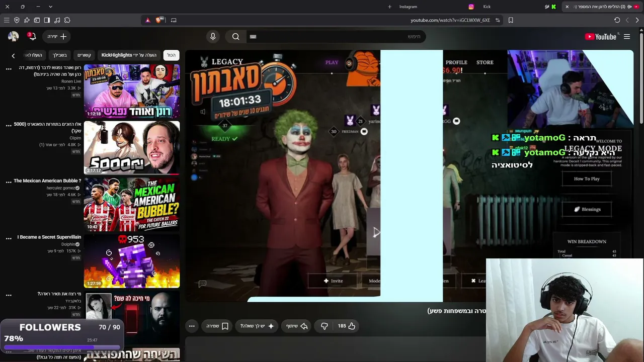Click the cast/picture-in-picture address bar icon
Image resolution: width=644 pixels, height=362 pixels.
coord(174,20)
